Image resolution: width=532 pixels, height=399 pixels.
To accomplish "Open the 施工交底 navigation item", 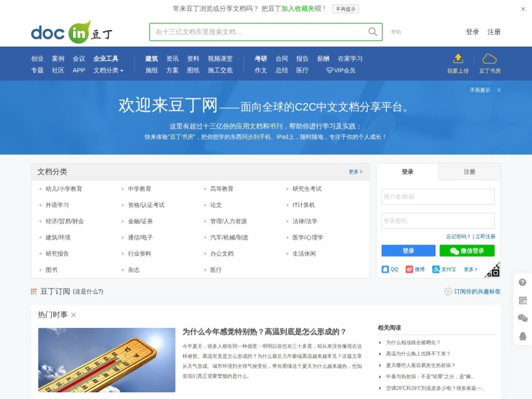I will point(220,70).
